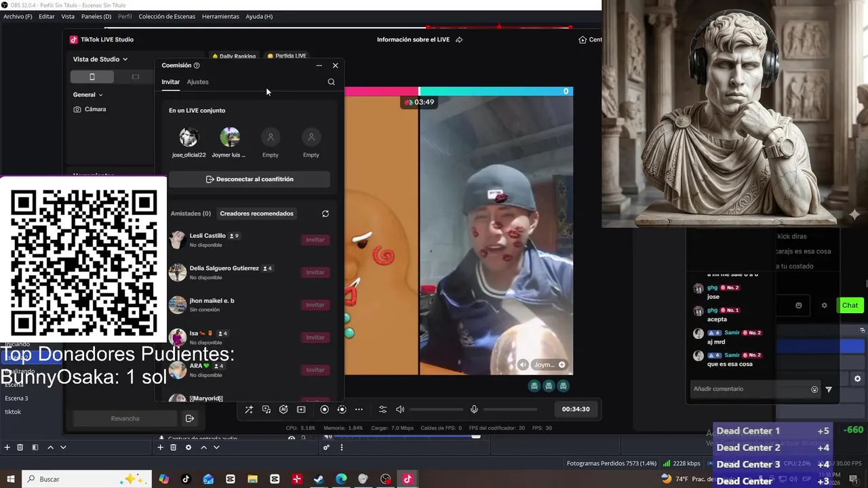Click the replay capture circular icon
Screen dimensions: 868x488
pos(342,409)
